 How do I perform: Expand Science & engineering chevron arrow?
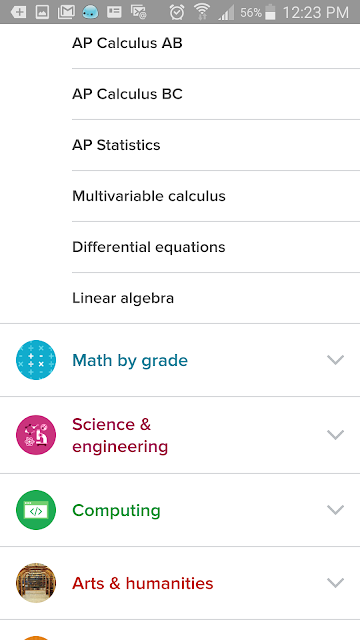point(336,435)
